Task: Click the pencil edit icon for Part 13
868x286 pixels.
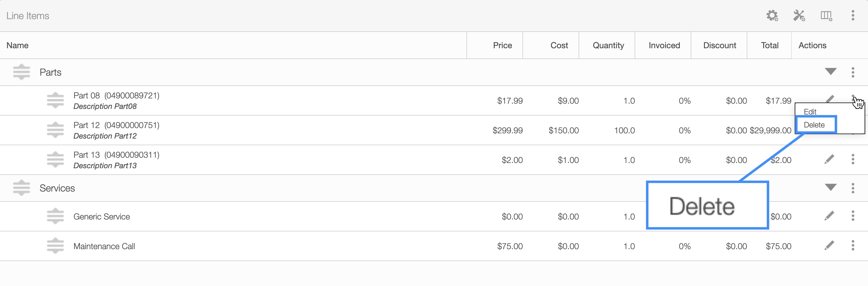Action: pyautogui.click(x=829, y=159)
